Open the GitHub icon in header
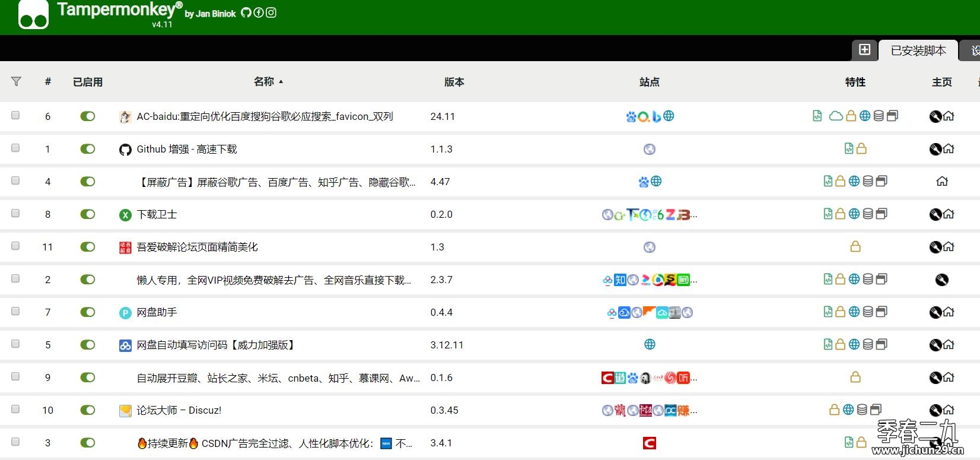 pyautogui.click(x=246, y=12)
